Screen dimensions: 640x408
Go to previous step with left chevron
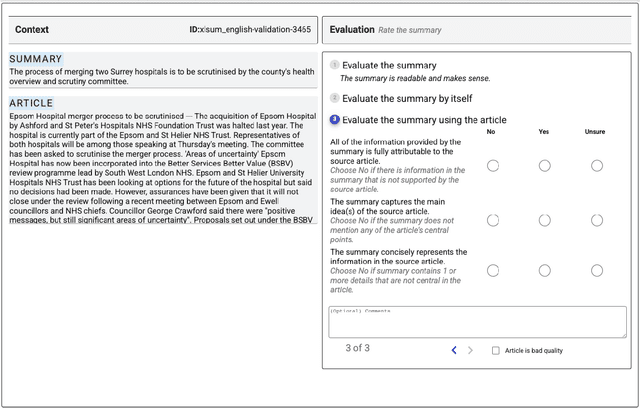[454, 350]
